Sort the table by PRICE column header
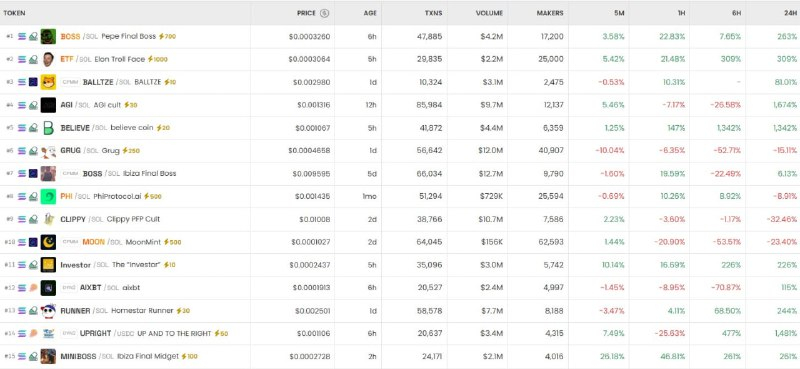The image size is (800, 369). point(306,13)
